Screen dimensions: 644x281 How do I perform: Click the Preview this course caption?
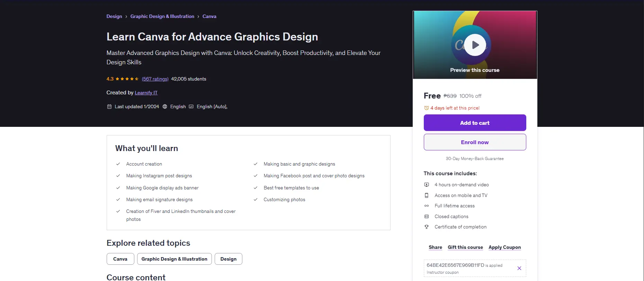click(x=475, y=70)
